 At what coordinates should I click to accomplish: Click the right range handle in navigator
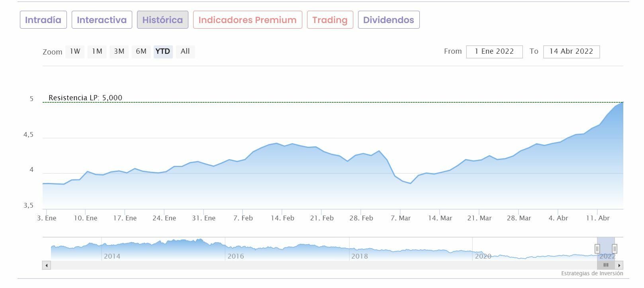coord(615,249)
